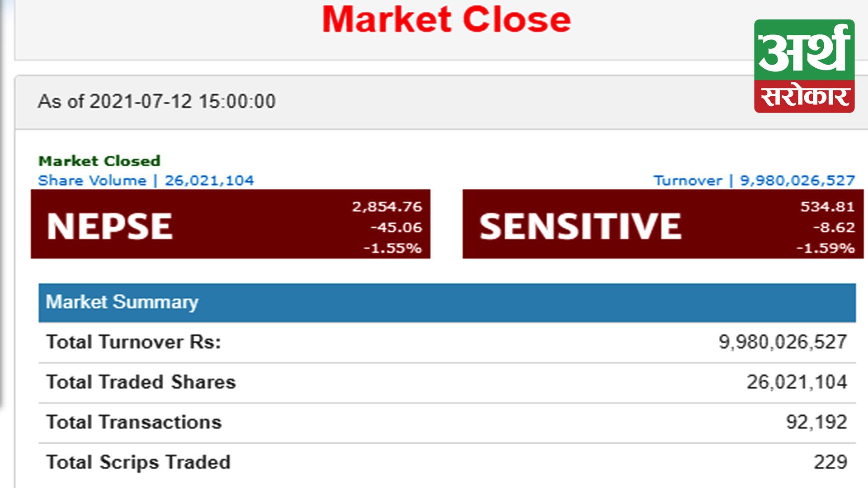The height and width of the screenshot is (488, 868).
Task: Select the Total Transactions row
Action: click(x=447, y=422)
